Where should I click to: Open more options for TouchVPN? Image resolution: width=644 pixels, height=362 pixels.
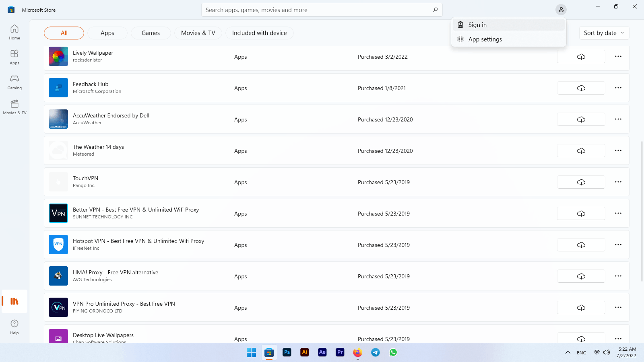pyautogui.click(x=618, y=182)
